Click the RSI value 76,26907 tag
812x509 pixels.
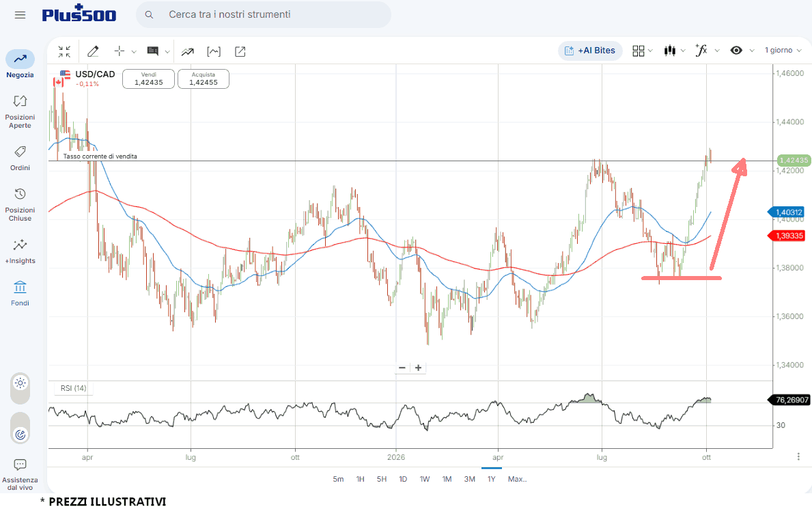pos(789,400)
